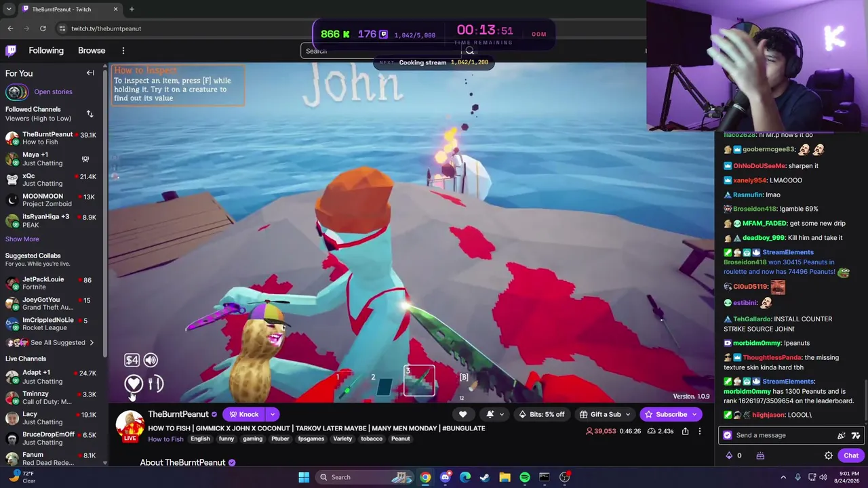Open the Browse tab
The image size is (868, 488).
pos(92,50)
